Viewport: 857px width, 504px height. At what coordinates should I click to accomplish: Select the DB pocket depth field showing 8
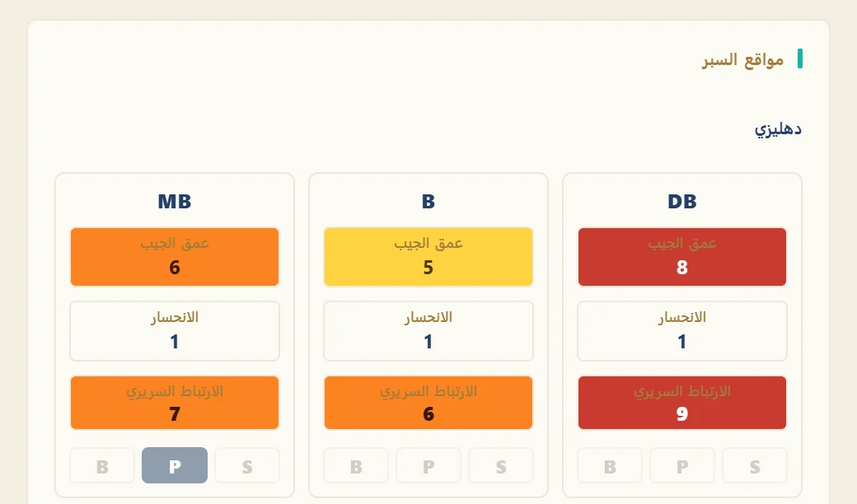(682, 257)
